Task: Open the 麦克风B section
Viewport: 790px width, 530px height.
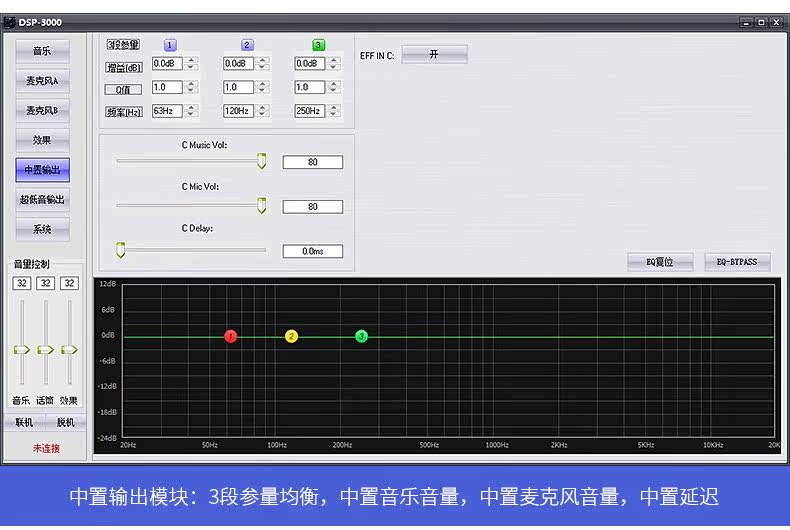Action: 42,110
